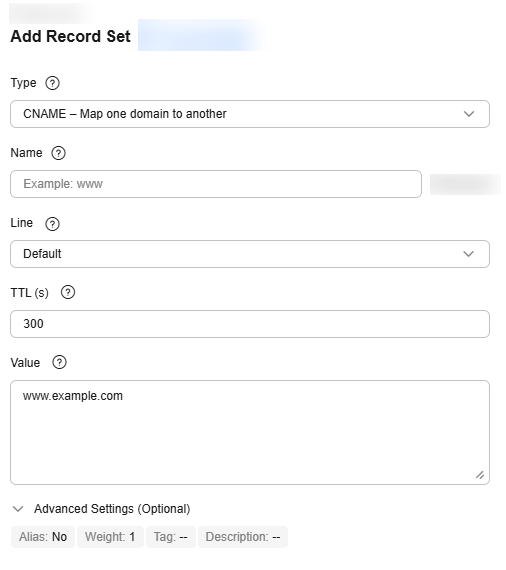Click the chevron arrow in the Default selector
The width and height of the screenshot is (506, 570).
[x=469, y=254]
